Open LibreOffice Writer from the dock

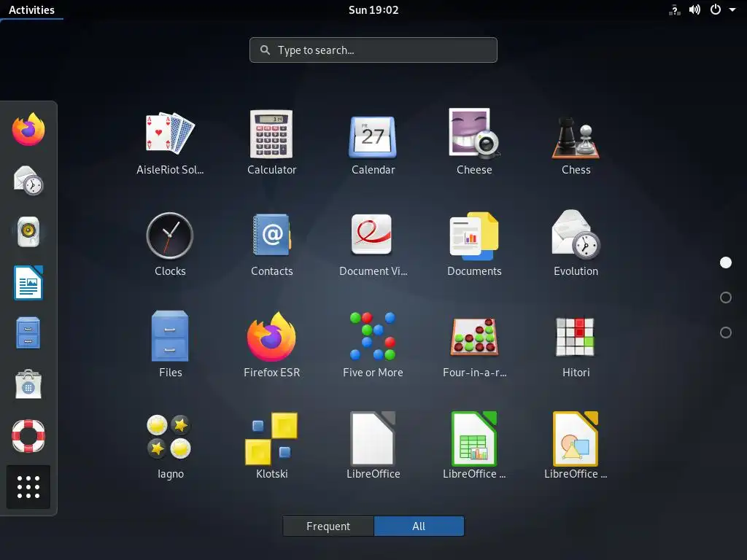(x=28, y=283)
